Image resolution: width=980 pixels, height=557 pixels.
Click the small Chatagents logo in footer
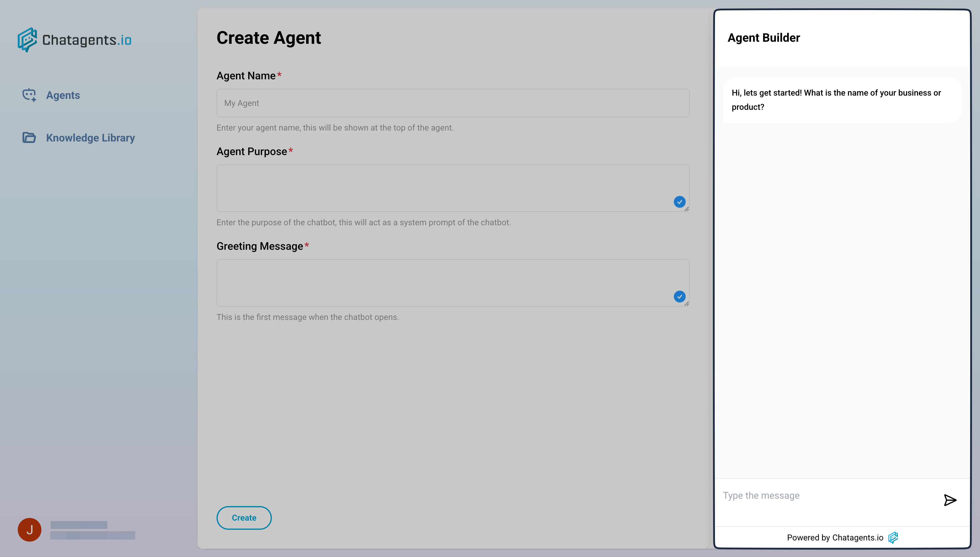pyautogui.click(x=893, y=537)
